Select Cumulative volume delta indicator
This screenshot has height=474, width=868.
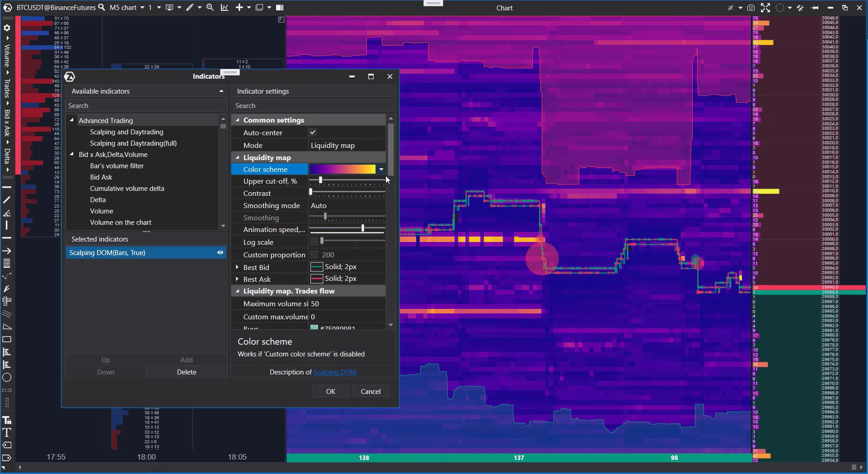coord(127,189)
